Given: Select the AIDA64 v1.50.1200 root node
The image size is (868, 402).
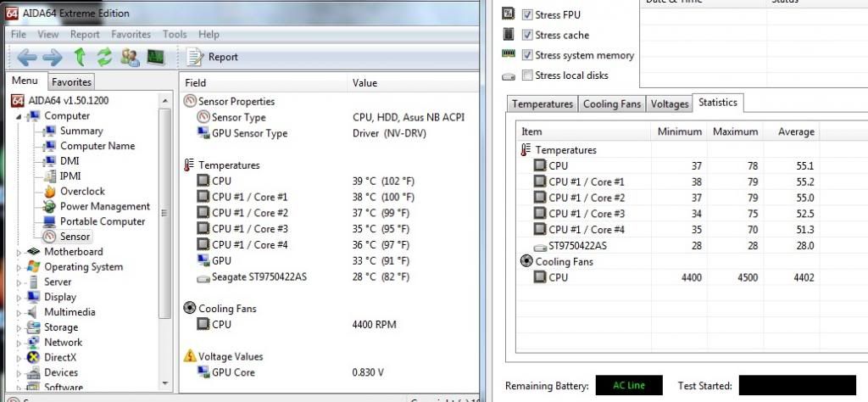Looking at the screenshot, I should 59,101.
